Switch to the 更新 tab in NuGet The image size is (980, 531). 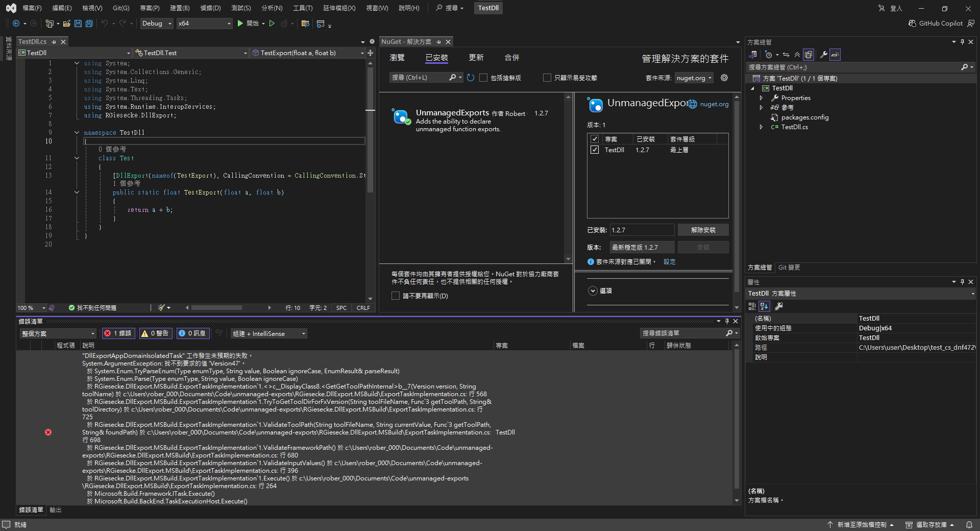(476, 58)
